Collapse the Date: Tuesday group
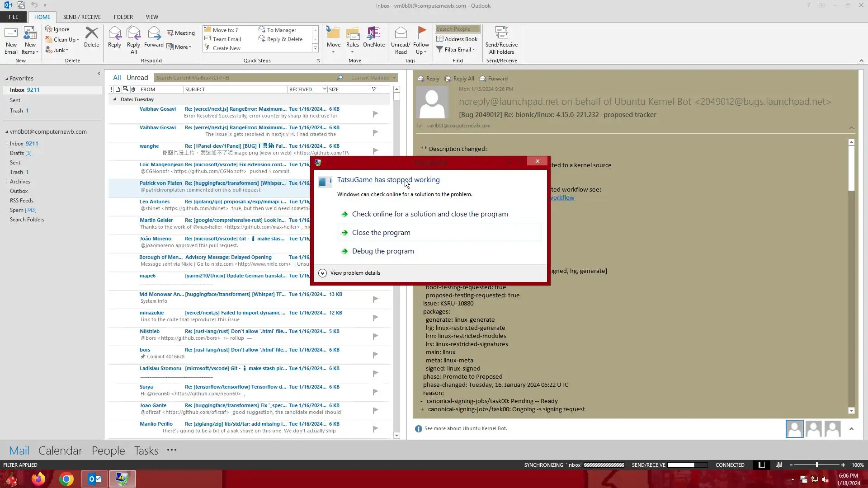Screen dimensions: 868x488 114,99
